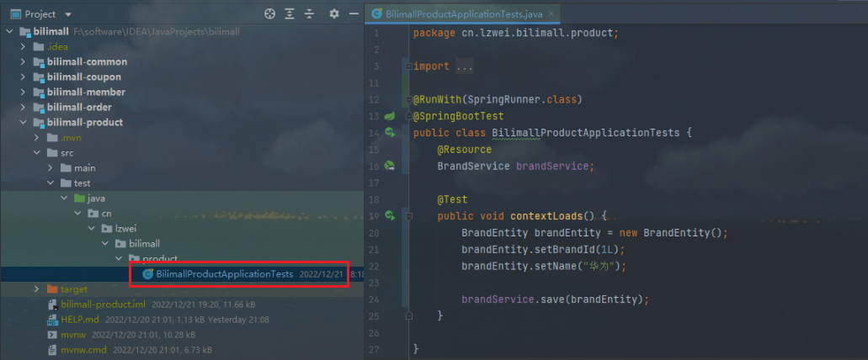This screenshot has height=360, width=868.
Task: Click the @SpringBootTest annotation on line 13
Action: click(x=459, y=116)
